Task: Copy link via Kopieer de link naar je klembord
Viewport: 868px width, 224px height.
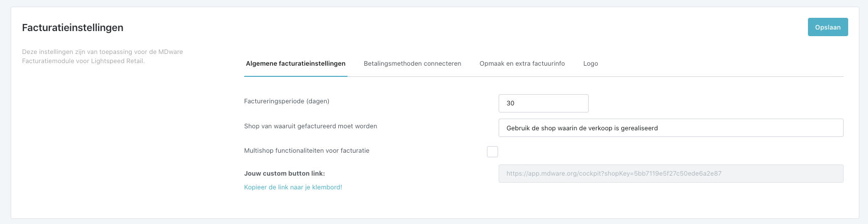Action: pyautogui.click(x=293, y=187)
